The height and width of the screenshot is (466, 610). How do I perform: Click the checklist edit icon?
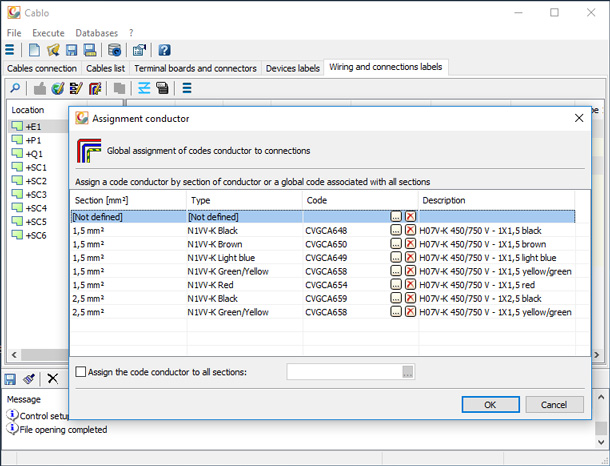click(x=76, y=88)
